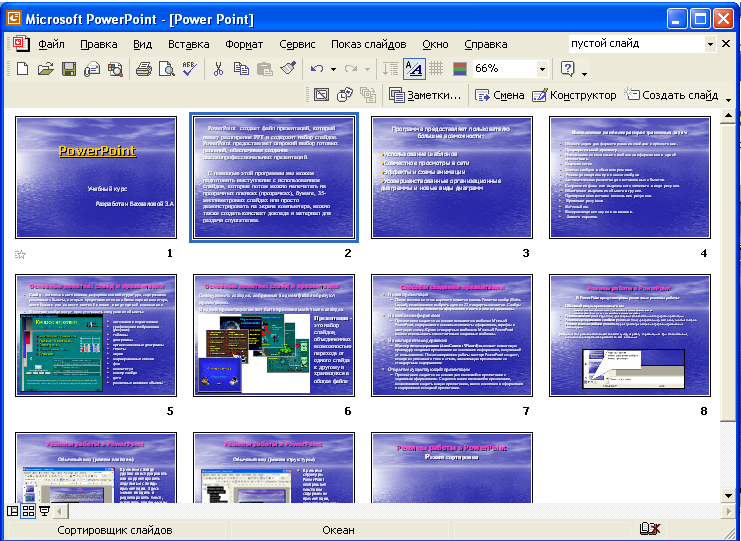Screen dimensions: 741x541
Task: Select the slide 4 thumbnail
Action: [x=630, y=177]
